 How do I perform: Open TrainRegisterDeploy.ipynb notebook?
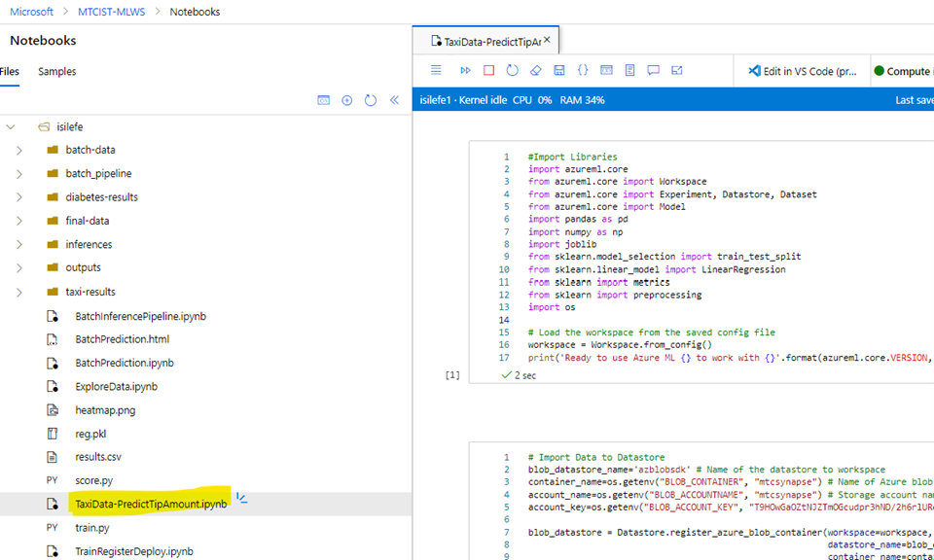click(134, 551)
